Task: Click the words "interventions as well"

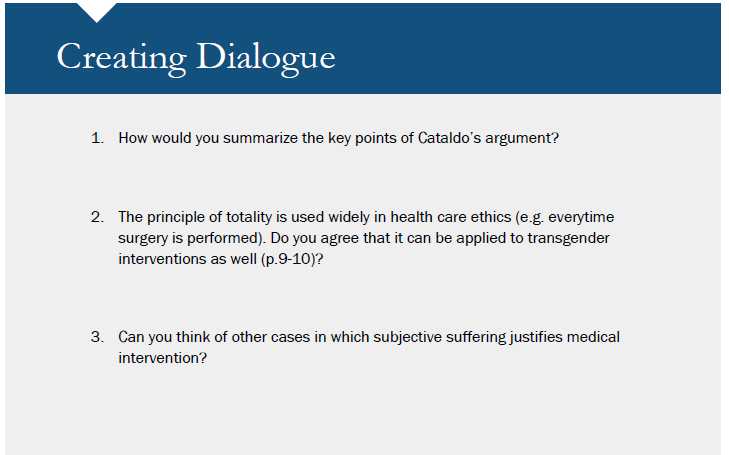Action: click(183, 258)
